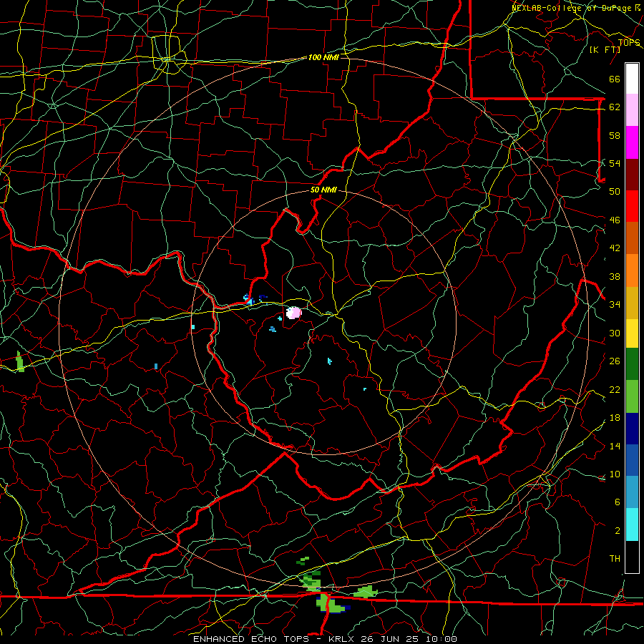Screen dimensions: 644x644
Task: Click the dark green legend swatch
Action: pyautogui.click(x=632, y=364)
